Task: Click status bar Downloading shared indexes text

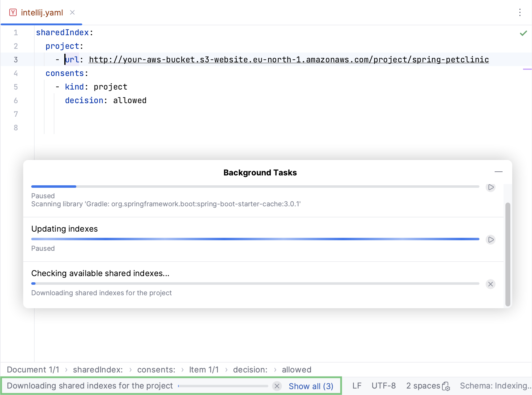Action: [x=90, y=386]
